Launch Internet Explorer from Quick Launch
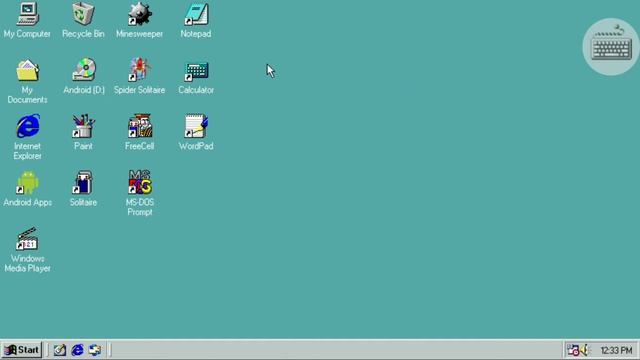Image resolution: width=640 pixels, height=360 pixels. tap(78, 350)
